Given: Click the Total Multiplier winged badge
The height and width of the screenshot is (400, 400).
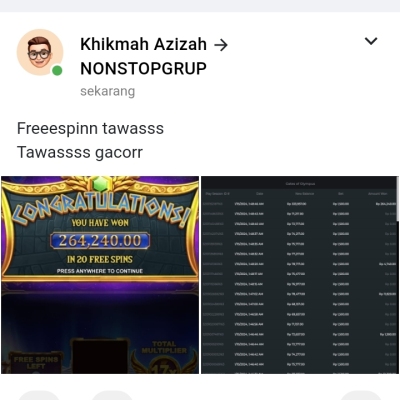Looking at the screenshot, I should pos(164,359).
